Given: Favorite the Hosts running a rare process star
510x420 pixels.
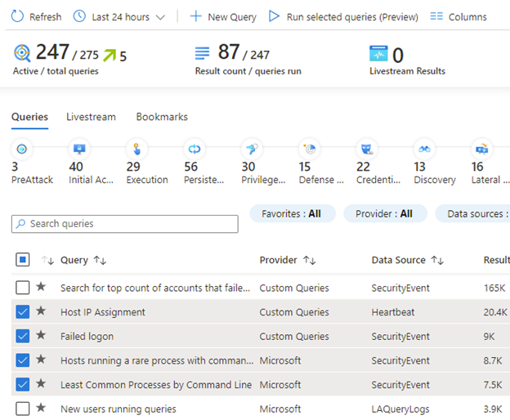Looking at the screenshot, I should pyautogui.click(x=41, y=360).
